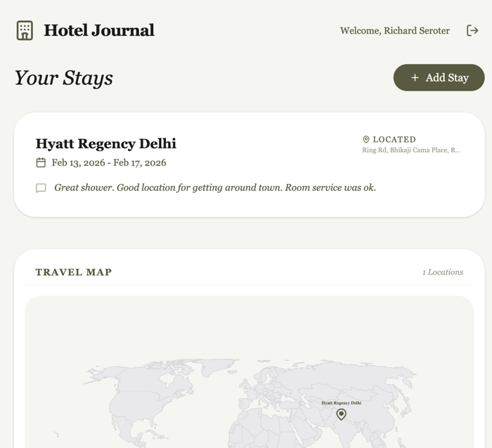Click the location pin icon beside LOCATED
Screen dimensions: 492x448
[366, 140]
